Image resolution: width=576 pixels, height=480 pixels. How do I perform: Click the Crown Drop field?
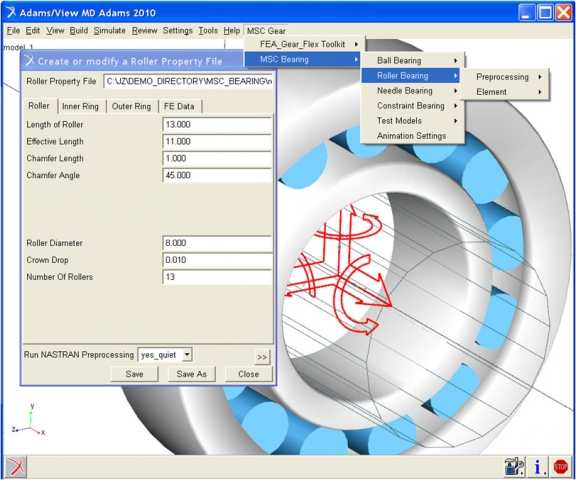(217, 260)
